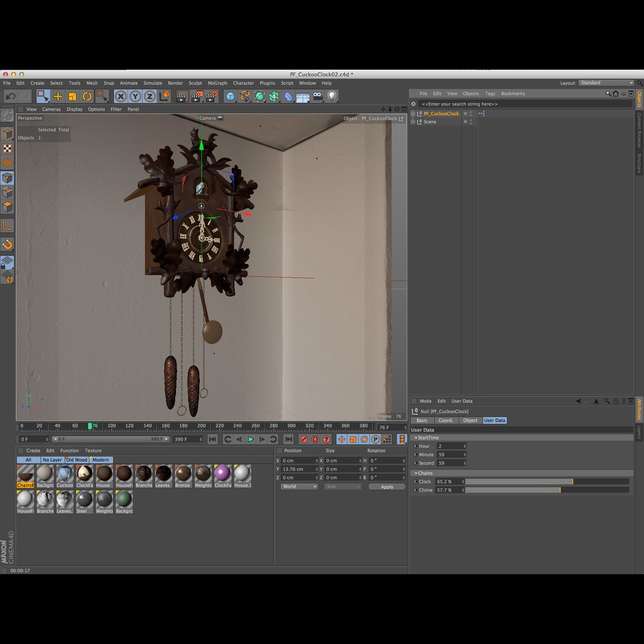Enable the Snap magnet icon
Viewport: 644px width, 644px height.
tap(7, 244)
